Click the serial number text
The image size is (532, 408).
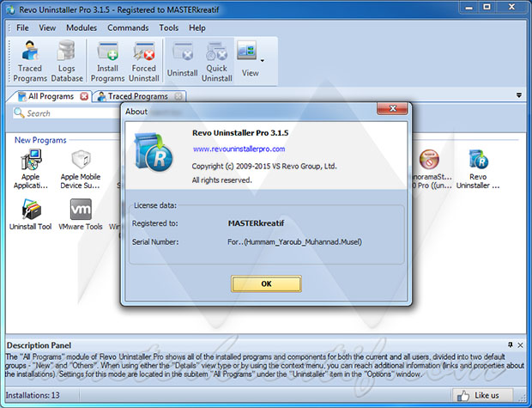[294, 242]
